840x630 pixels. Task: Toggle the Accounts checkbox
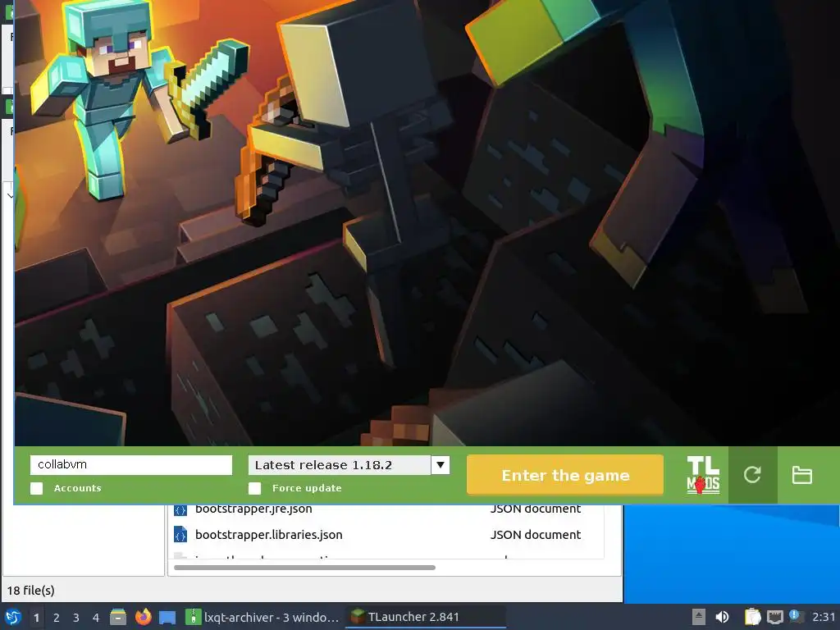coord(36,488)
